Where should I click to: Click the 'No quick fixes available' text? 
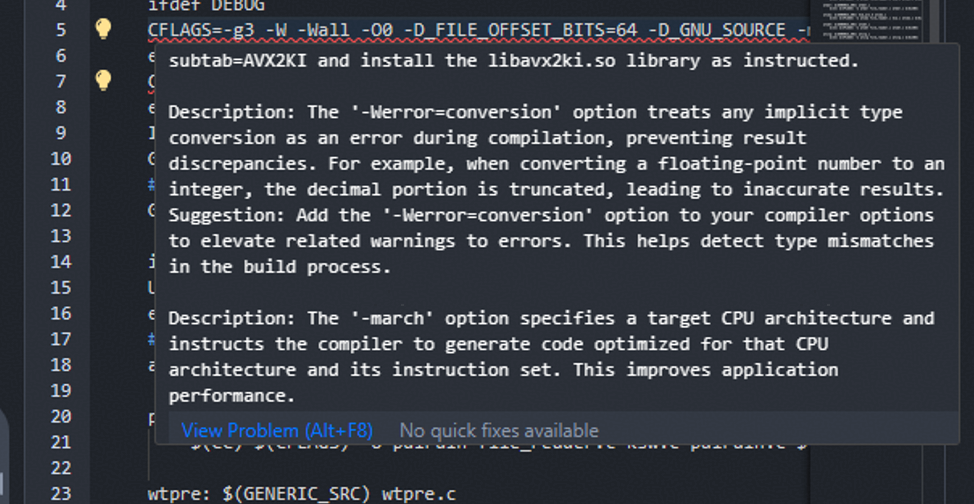[x=499, y=431]
